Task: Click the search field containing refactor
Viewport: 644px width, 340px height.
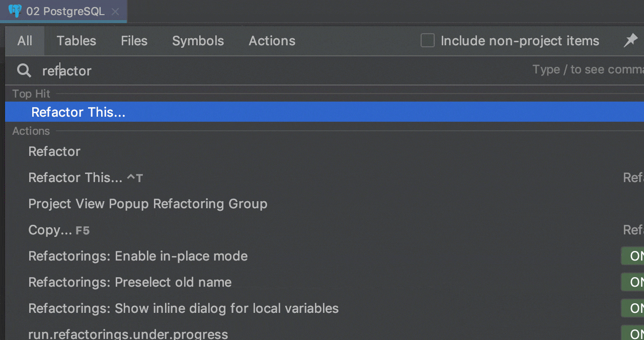Action: click(x=252, y=71)
